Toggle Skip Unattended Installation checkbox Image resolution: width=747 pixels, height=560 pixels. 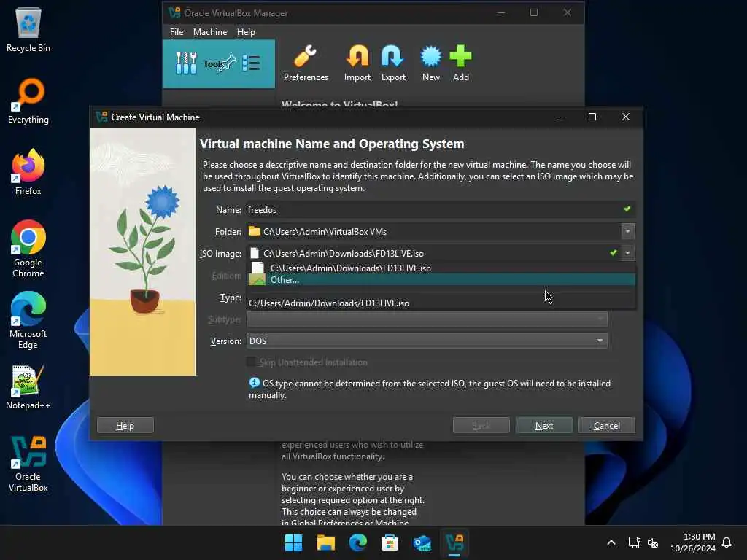pyautogui.click(x=251, y=362)
